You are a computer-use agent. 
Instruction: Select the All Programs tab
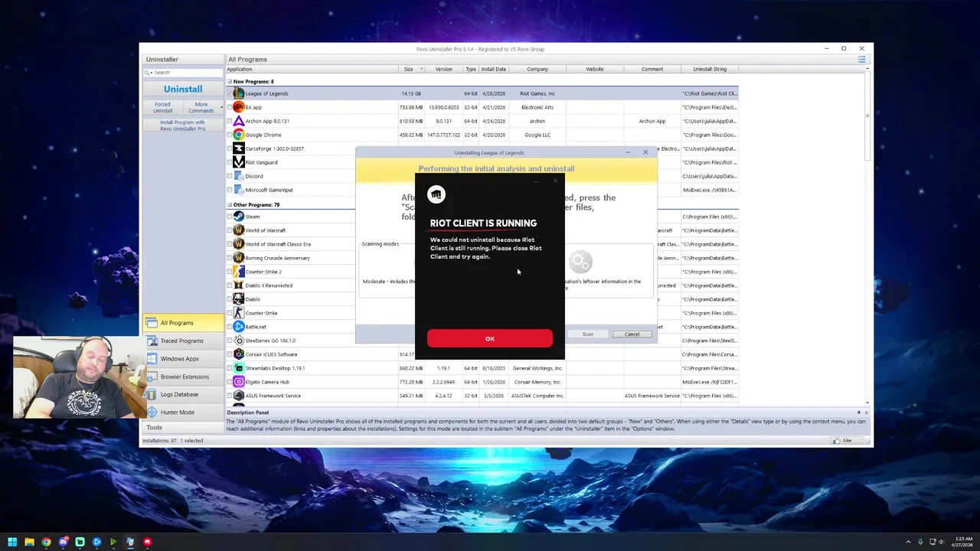coord(182,322)
